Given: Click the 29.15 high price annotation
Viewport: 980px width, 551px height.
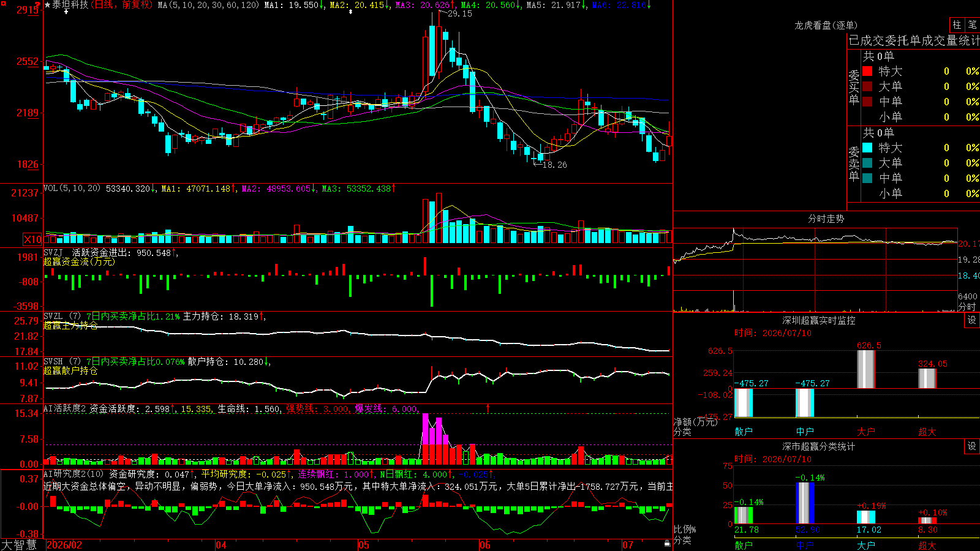Looking at the screenshot, I should click(460, 13).
